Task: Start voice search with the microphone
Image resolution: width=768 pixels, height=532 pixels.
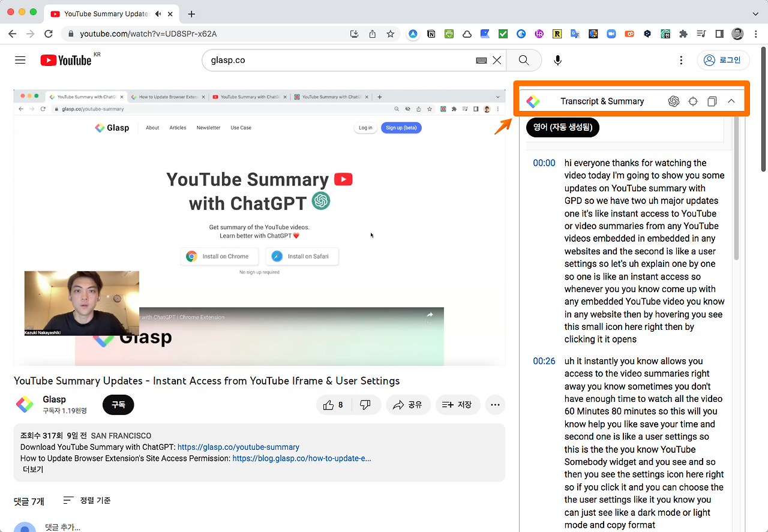Action: tap(558, 60)
